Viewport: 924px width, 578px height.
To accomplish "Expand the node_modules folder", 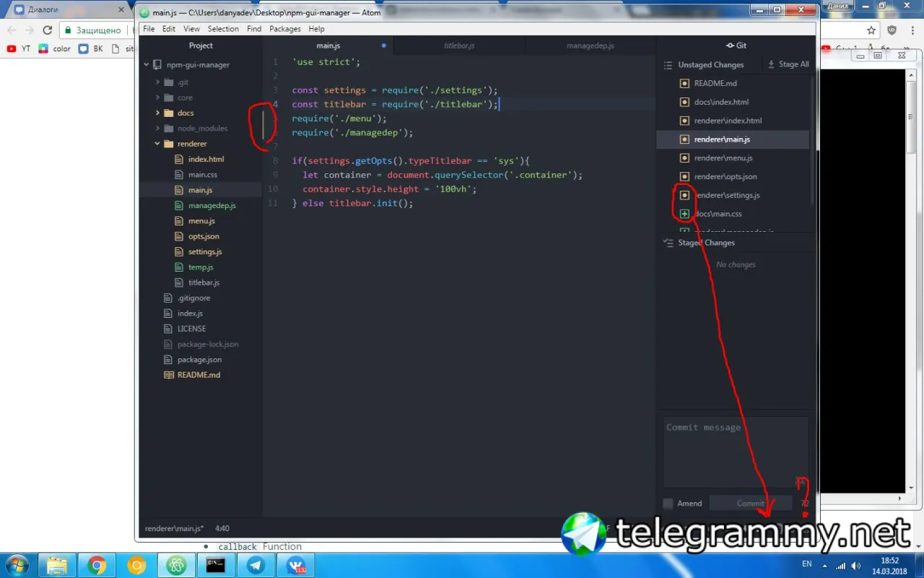I will tap(158, 129).
